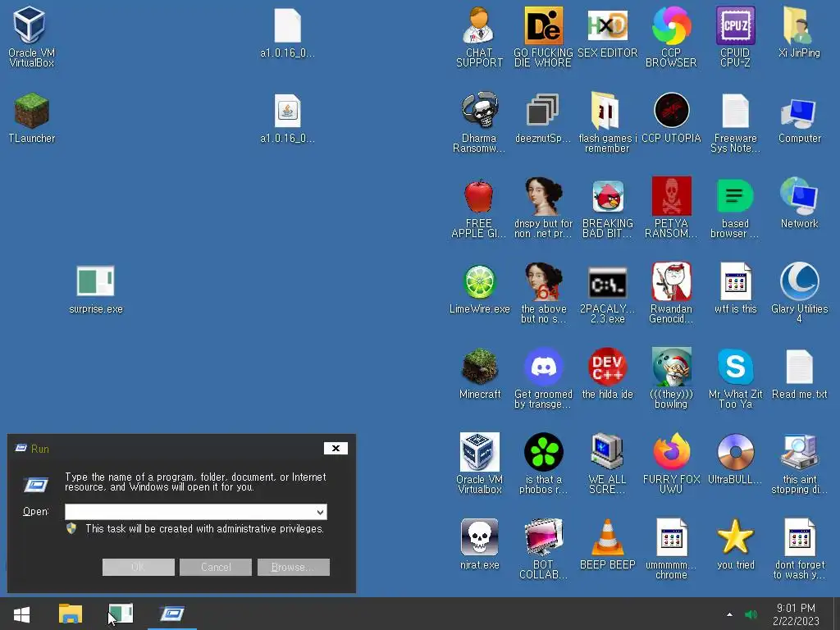Select the njrat.exe skull icon
This screenshot has height=630, width=840.
pyautogui.click(x=479, y=537)
